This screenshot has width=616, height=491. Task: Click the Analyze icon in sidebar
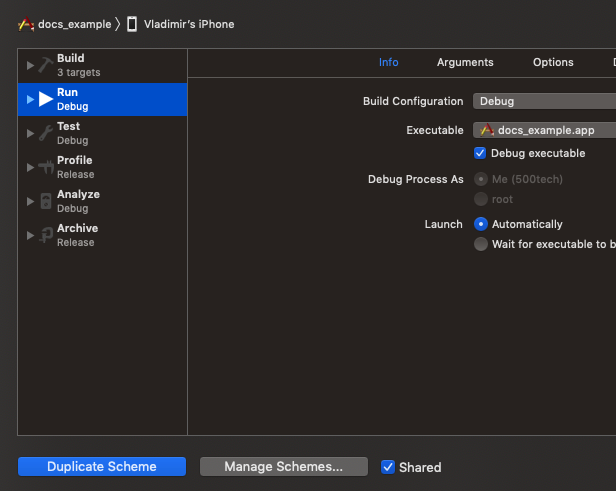pyautogui.click(x=46, y=201)
